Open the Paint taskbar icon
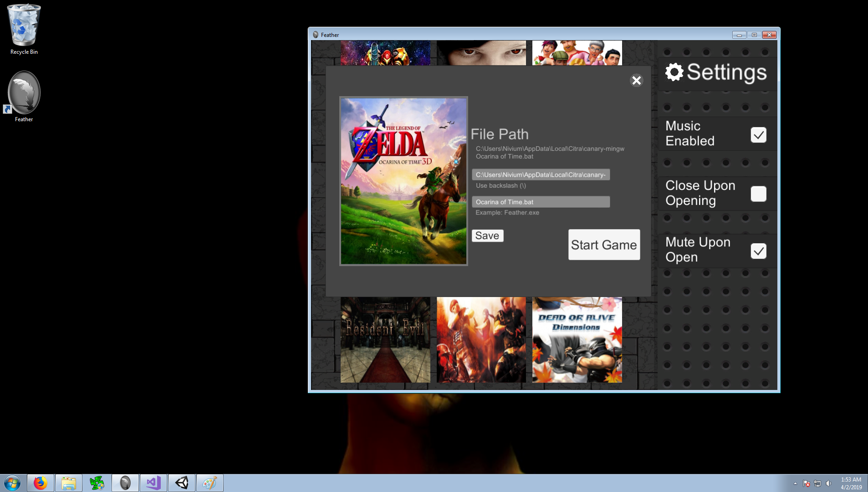 (x=210, y=483)
